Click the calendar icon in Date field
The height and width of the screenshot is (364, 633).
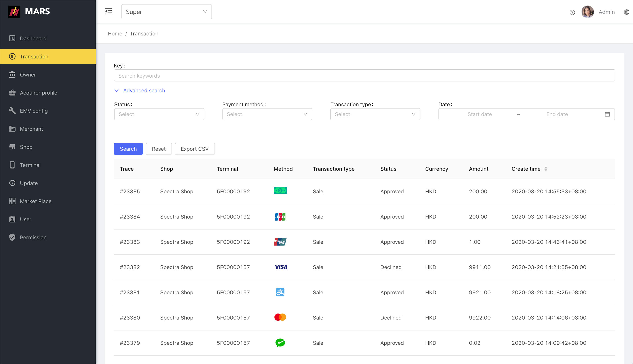point(607,114)
